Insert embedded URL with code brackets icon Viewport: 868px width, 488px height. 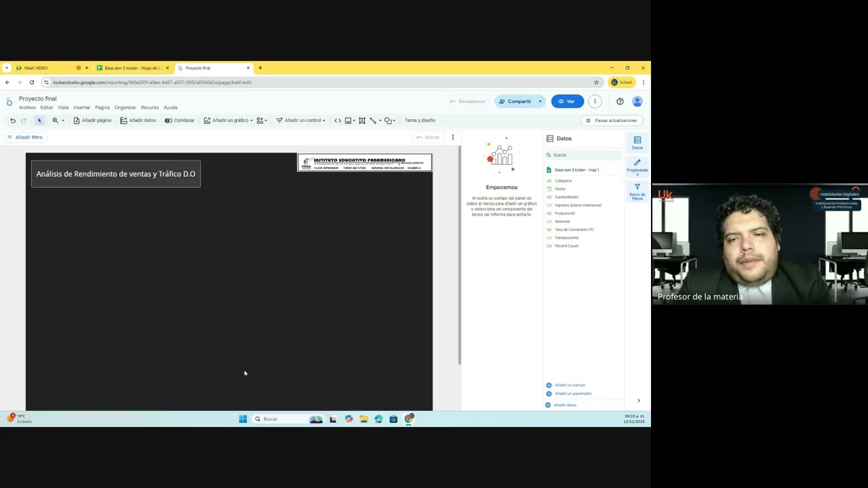click(x=338, y=121)
